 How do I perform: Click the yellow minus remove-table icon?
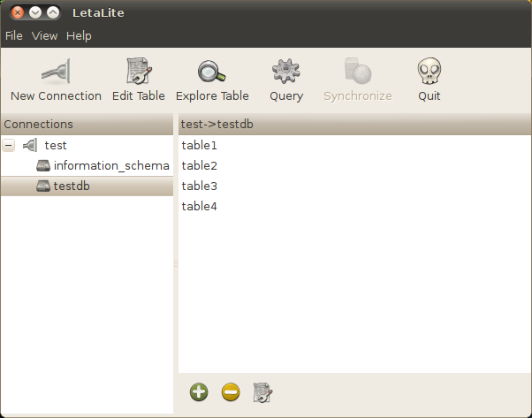point(231,392)
